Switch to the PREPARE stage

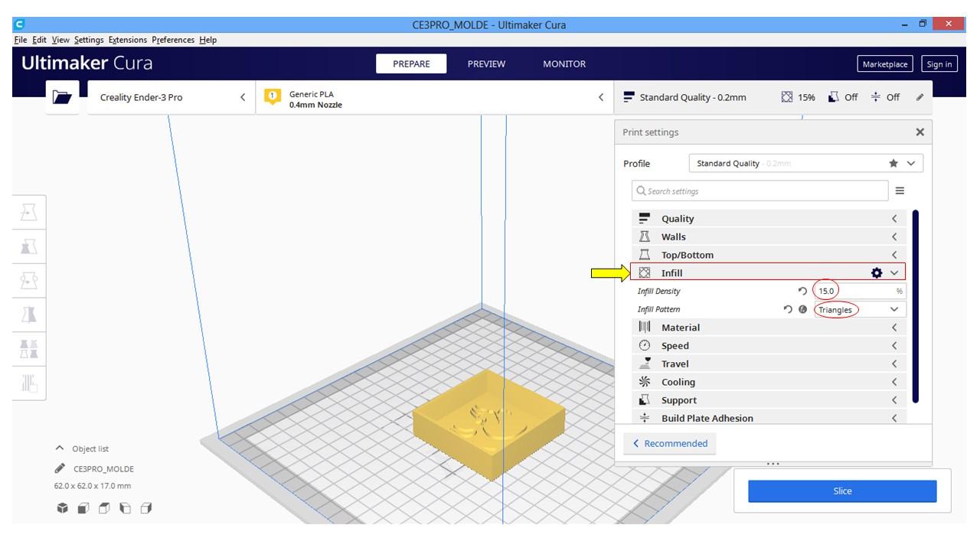tap(411, 64)
